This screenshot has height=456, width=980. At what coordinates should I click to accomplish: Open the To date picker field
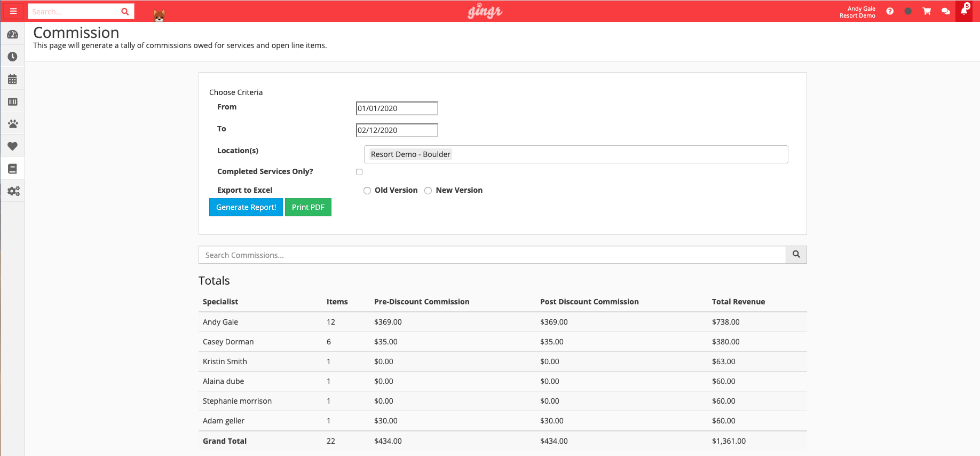coord(397,130)
